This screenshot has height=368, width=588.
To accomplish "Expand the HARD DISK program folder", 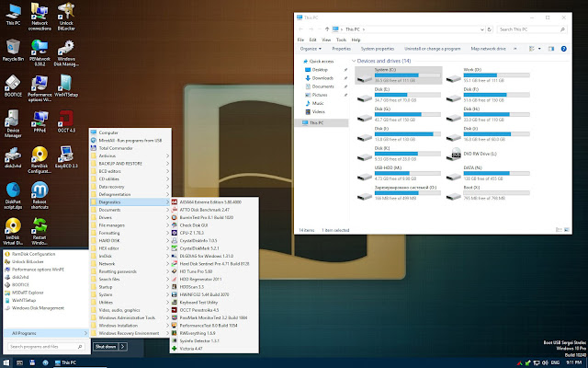I will (130, 241).
